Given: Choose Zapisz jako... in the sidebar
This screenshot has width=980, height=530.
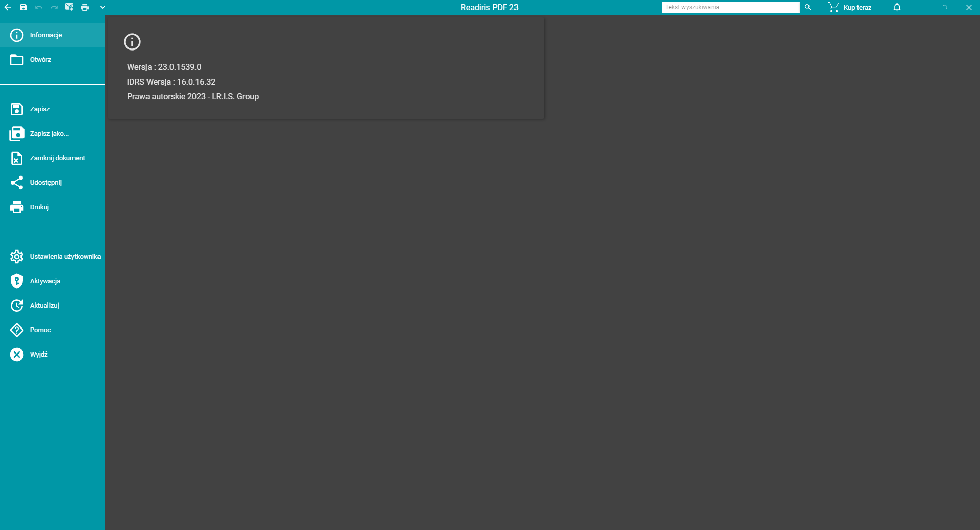Looking at the screenshot, I should click(53, 134).
